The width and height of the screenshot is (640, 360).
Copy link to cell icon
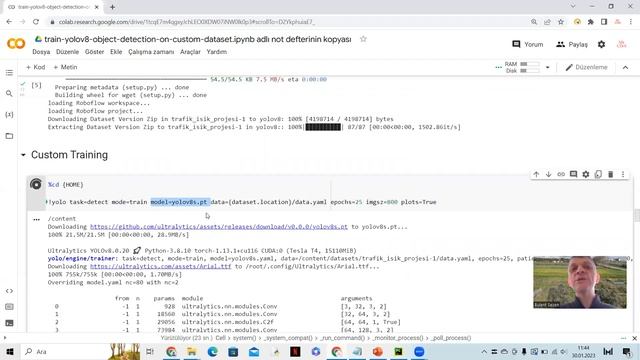(561, 174)
